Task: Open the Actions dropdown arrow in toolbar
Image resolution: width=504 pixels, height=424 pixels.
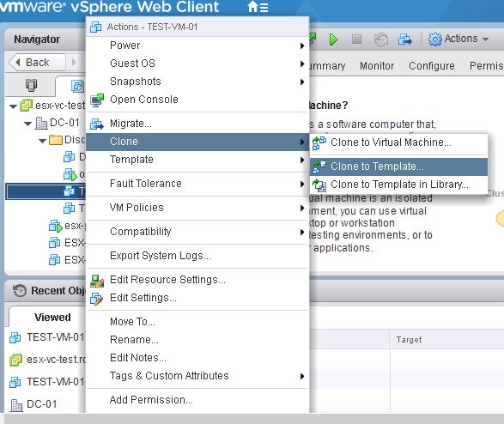Action: [486, 39]
